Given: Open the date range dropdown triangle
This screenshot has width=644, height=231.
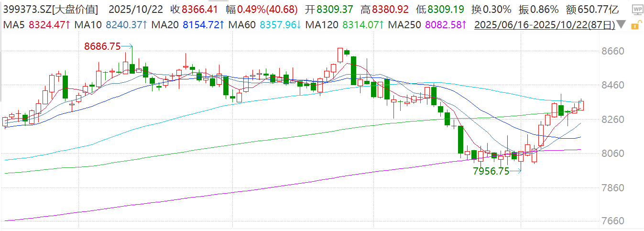Looking at the screenshot, I should point(621,24).
